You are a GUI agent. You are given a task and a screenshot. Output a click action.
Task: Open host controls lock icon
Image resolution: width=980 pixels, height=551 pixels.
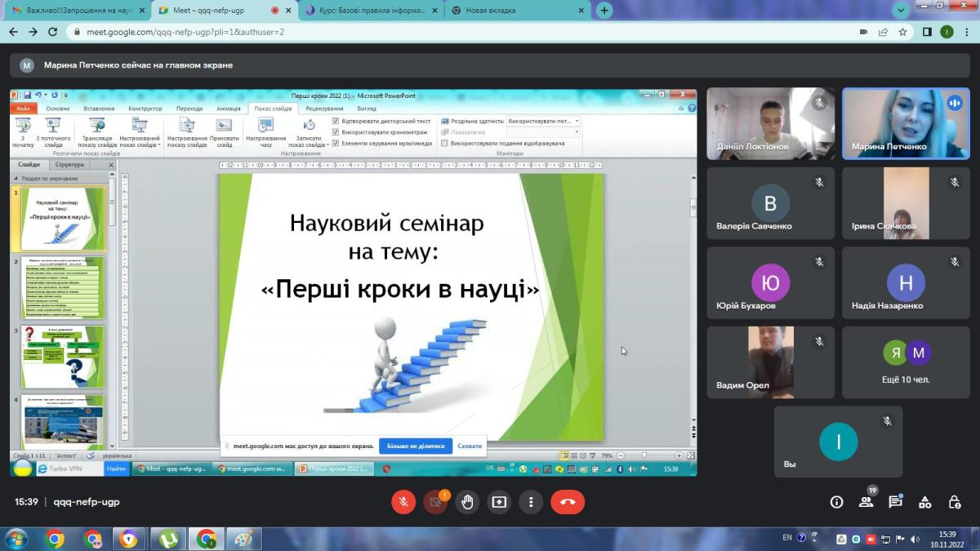[954, 502]
